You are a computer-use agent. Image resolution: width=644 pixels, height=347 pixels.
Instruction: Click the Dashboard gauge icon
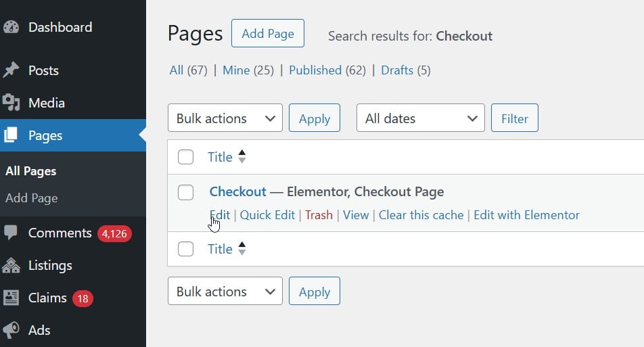[x=11, y=28]
